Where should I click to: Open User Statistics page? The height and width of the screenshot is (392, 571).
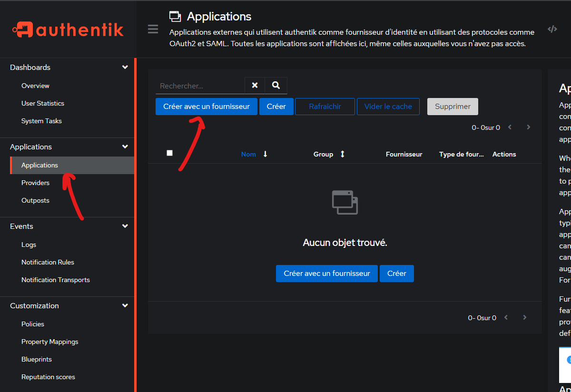pos(43,103)
